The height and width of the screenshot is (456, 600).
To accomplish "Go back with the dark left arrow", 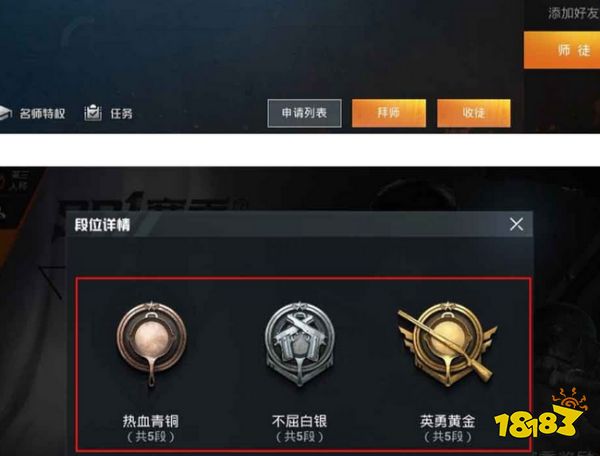I will coord(53,282).
